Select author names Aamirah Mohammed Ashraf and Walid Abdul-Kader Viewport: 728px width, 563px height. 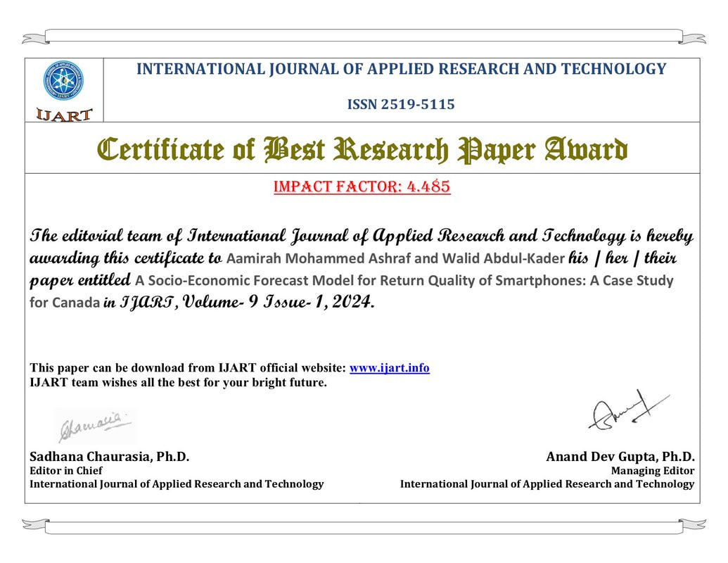pyautogui.click(x=395, y=258)
